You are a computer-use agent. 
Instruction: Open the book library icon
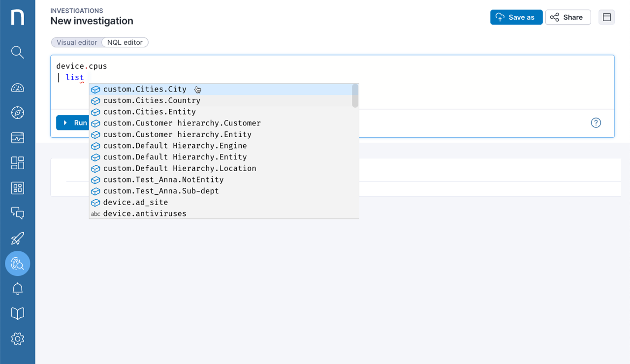click(x=18, y=314)
